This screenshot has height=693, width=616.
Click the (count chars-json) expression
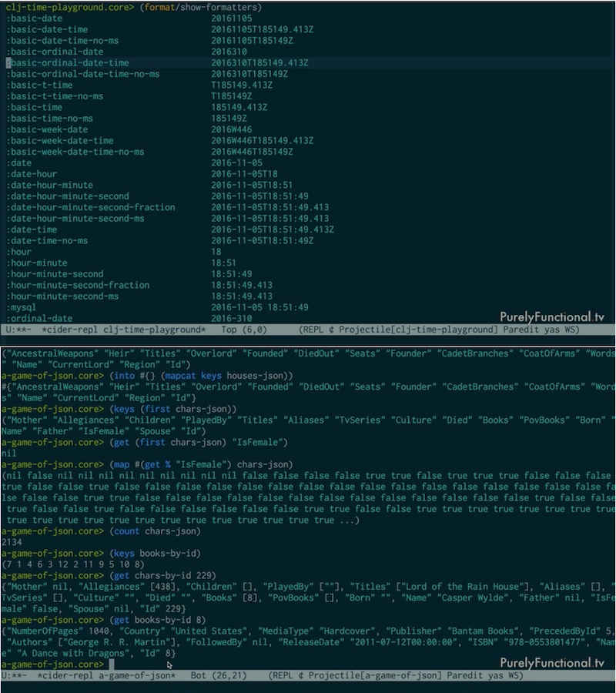pos(155,531)
